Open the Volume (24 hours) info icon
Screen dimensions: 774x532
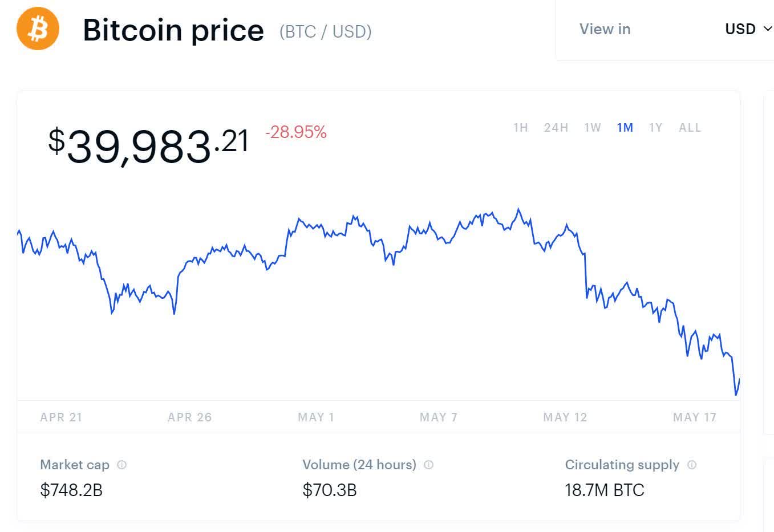tap(428, 465)
